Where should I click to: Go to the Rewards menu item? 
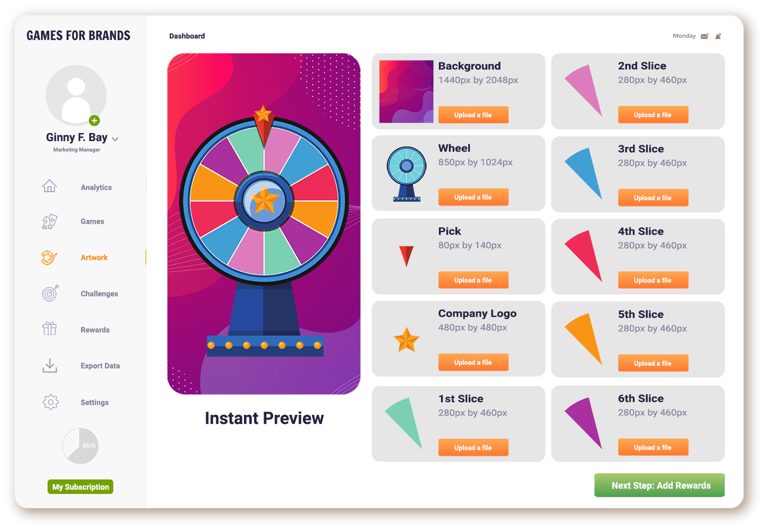(x=95, y=330)
